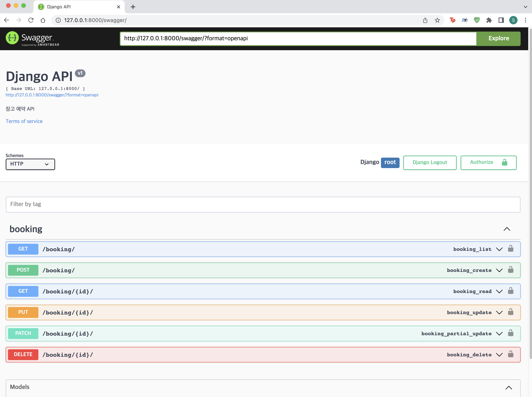Open the Terms of service link
Viewport: 532px width, 397px height.
(x=24, y=121)
